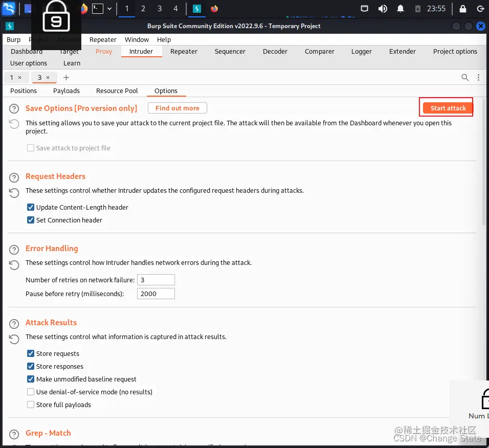Image resolution: width=489 pixels, height=448 pixels.
Task: Open help for Error Handling section
Action: (x=14, y=250)
